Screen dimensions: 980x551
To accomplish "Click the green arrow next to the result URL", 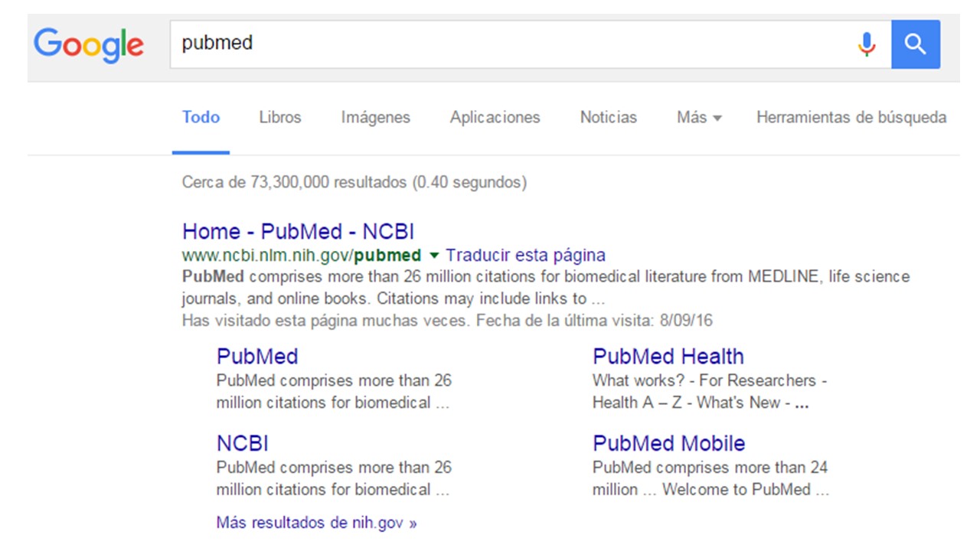I will click(434, 255).
